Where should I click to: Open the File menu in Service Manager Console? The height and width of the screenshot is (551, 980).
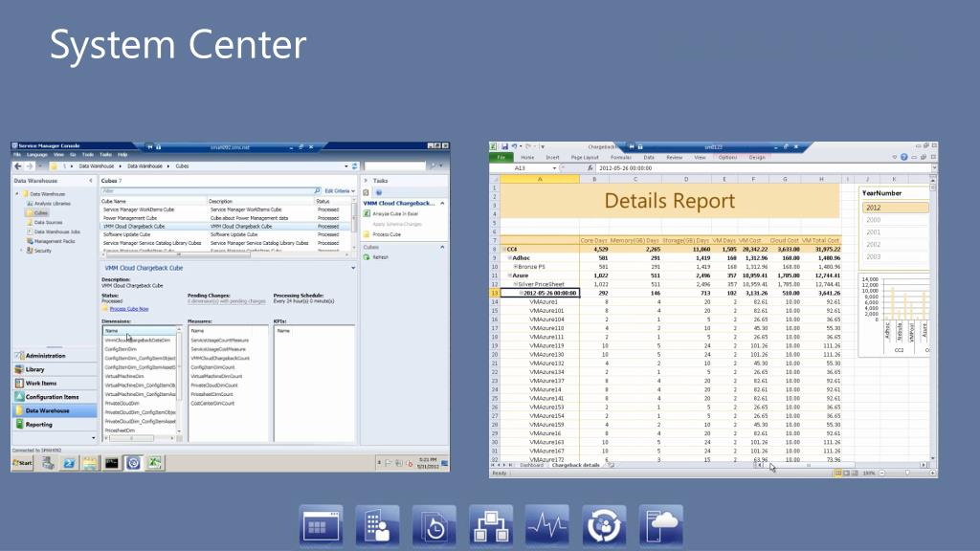tap(17, 154)
